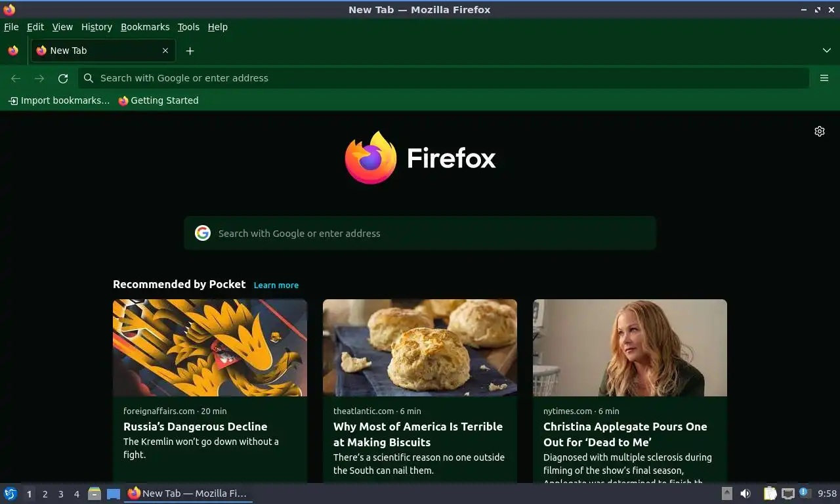Screen dimensions: 840x504
Task: Open the Russia's Dangerous Decline thumbnail
Action: [210, 348]
